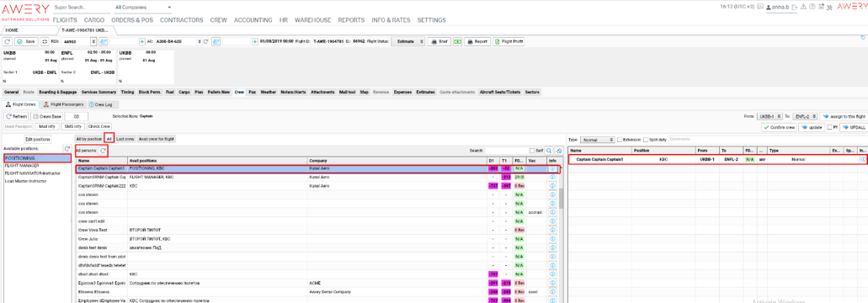Click the Confirm crew button
The height and width of the screenshot is (303, 868).
pyautogui.click(x=780, y=127)
